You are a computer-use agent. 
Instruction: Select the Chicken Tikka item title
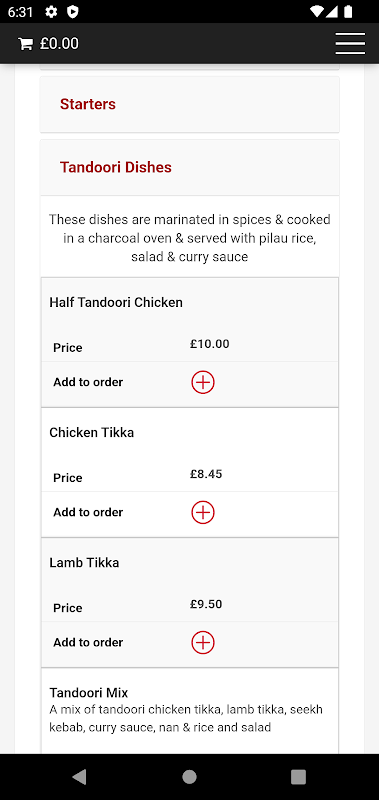[x=92, y=432]
